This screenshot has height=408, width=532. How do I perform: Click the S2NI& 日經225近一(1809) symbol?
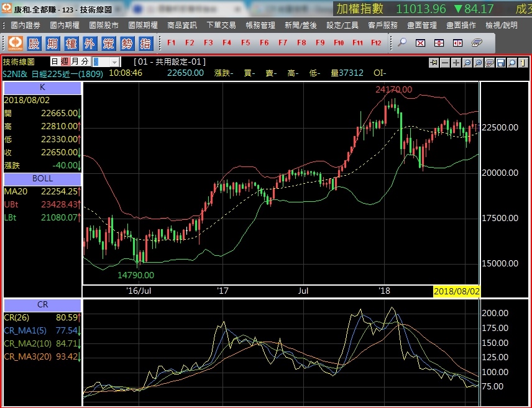pyautogui.click(x=53, y=74)
